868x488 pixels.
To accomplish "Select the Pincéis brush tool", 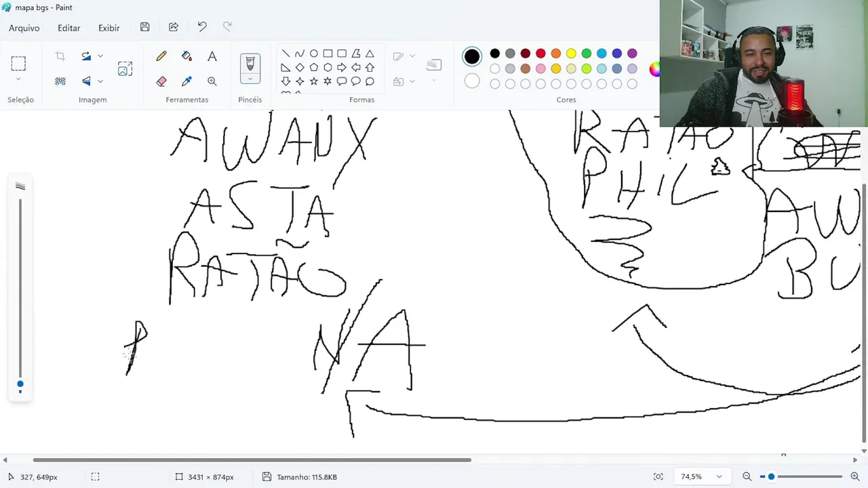I will [250, 64].
